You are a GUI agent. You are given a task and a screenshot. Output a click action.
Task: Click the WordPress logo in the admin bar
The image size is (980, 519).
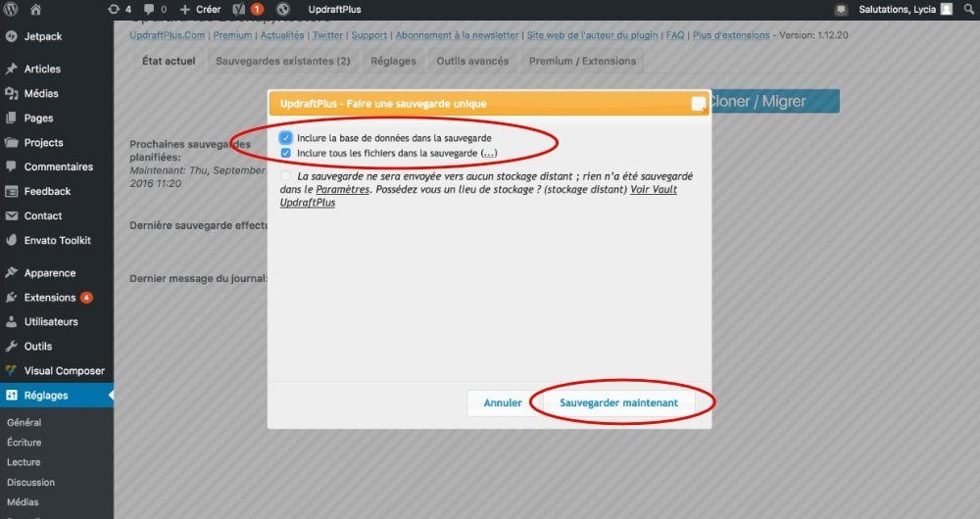[x=11, y=9]
